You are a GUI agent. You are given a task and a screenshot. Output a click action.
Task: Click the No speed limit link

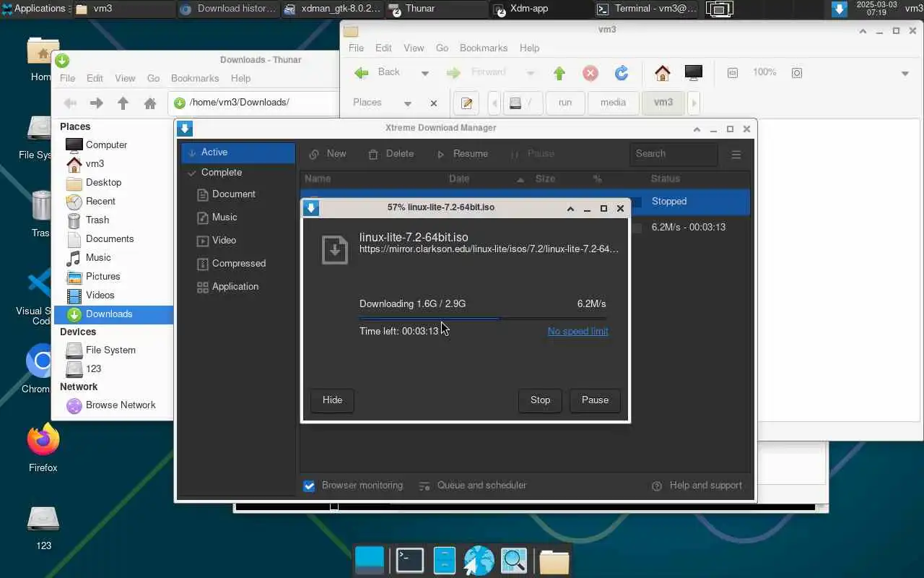577,332
